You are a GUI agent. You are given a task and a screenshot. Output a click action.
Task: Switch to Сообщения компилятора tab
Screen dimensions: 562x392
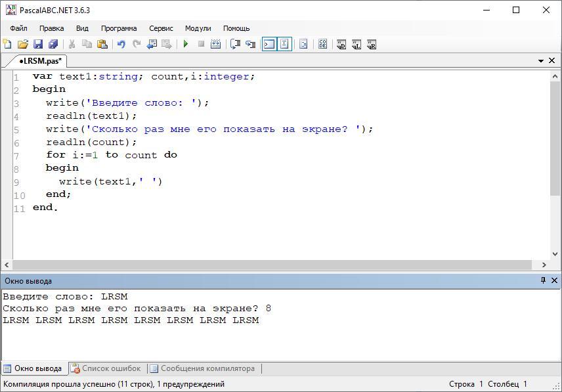click(x=203, y=368)
